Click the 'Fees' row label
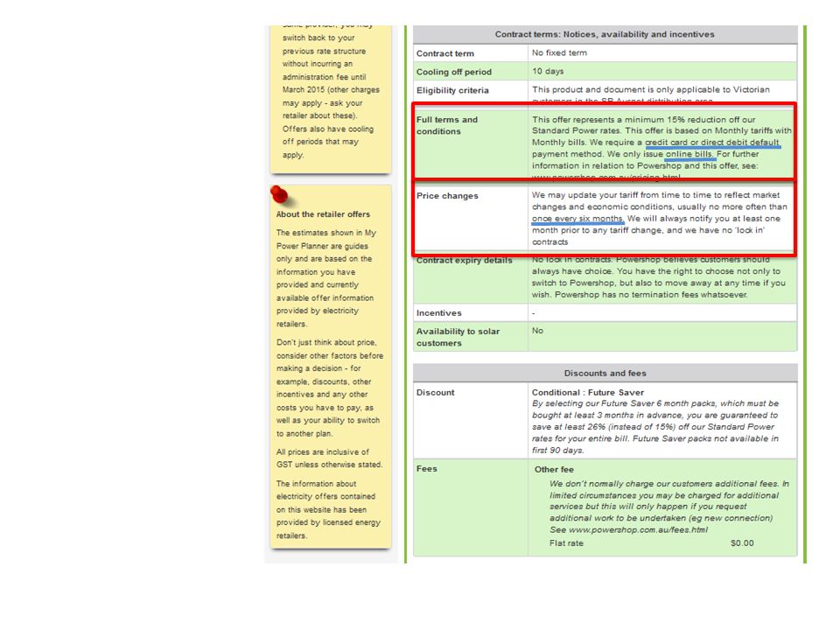The image size is (840, 630). tap(426, 469)
